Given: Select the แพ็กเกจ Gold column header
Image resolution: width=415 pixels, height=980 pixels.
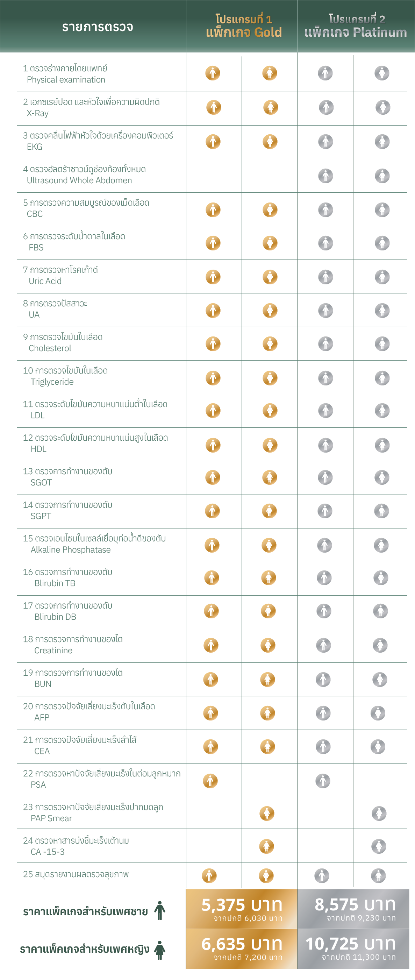Looking at the screenshot, I should 243,27.
